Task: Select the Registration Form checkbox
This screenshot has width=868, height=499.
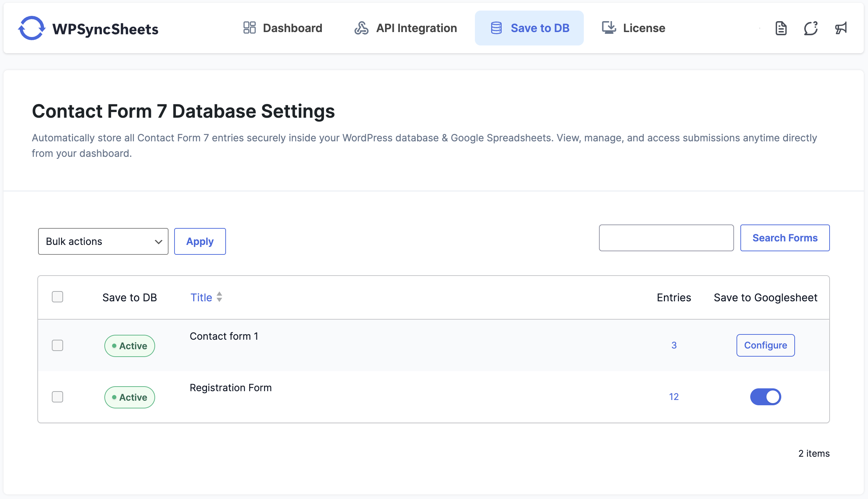Action: point(57,397)
